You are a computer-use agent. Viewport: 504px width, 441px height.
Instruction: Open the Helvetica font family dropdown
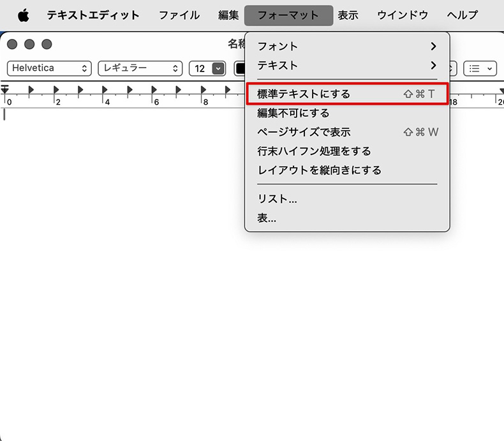pos(49,68)
